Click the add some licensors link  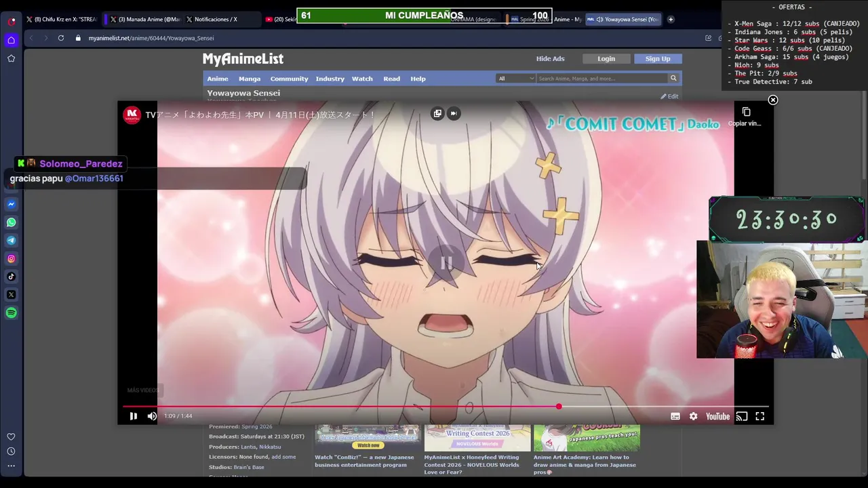283,457
